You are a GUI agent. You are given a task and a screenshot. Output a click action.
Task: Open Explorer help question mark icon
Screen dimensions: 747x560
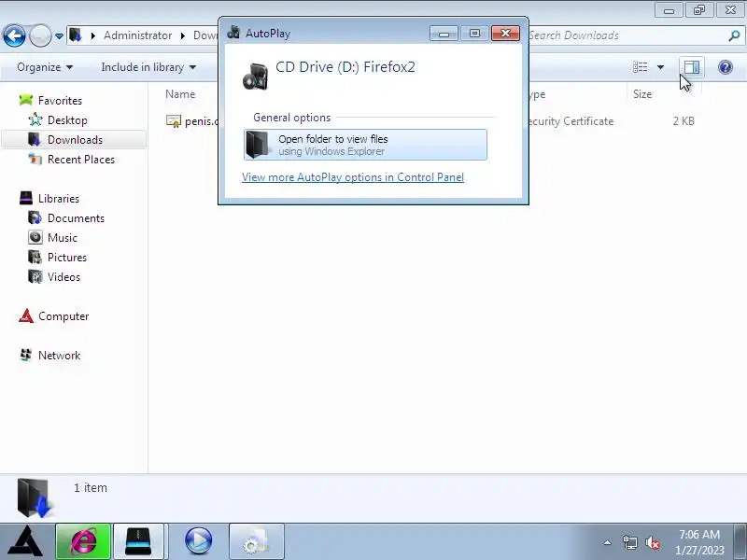[x=726, y=67]
